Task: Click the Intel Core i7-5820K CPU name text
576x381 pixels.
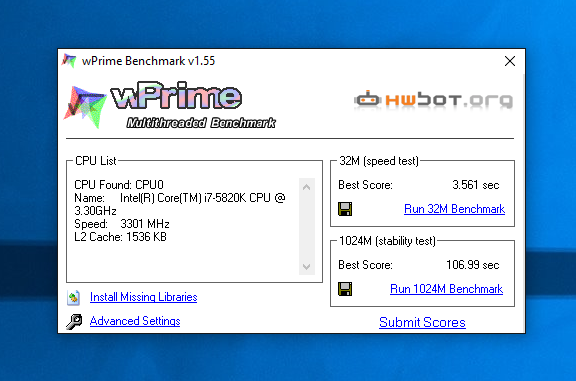Action: pos(180,204)
